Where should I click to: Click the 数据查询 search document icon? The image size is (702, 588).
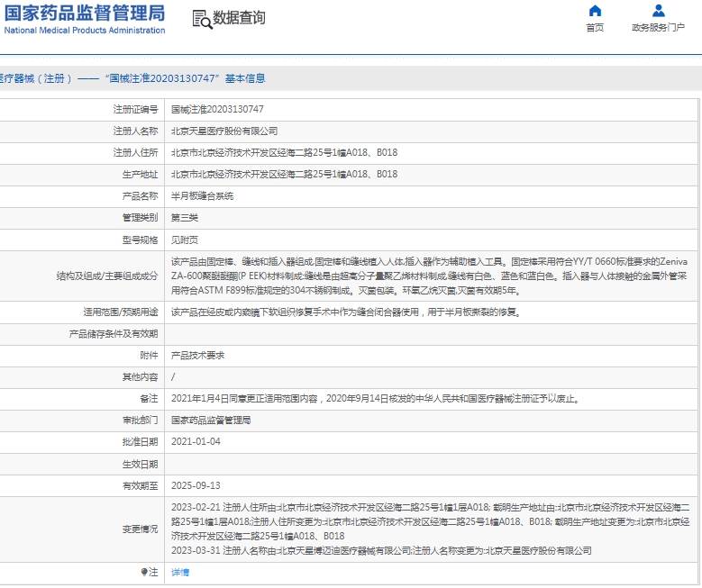click(x=202, y=19)
